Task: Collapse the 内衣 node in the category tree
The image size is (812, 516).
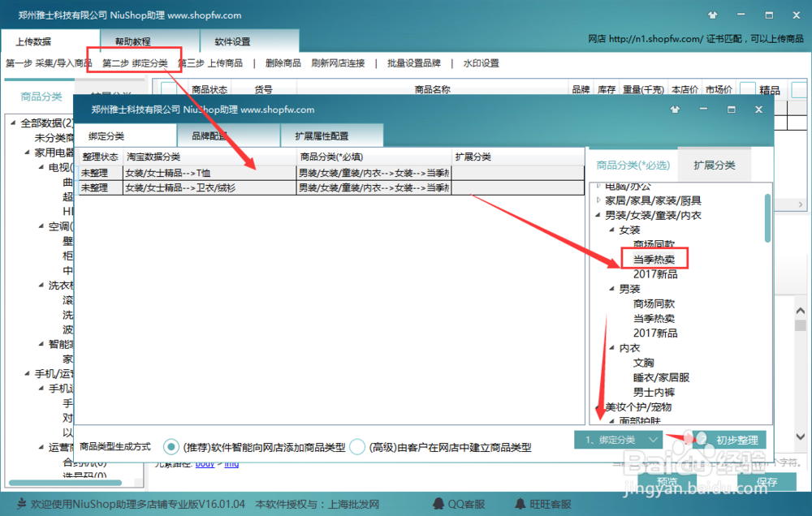Action: (611, 347)
